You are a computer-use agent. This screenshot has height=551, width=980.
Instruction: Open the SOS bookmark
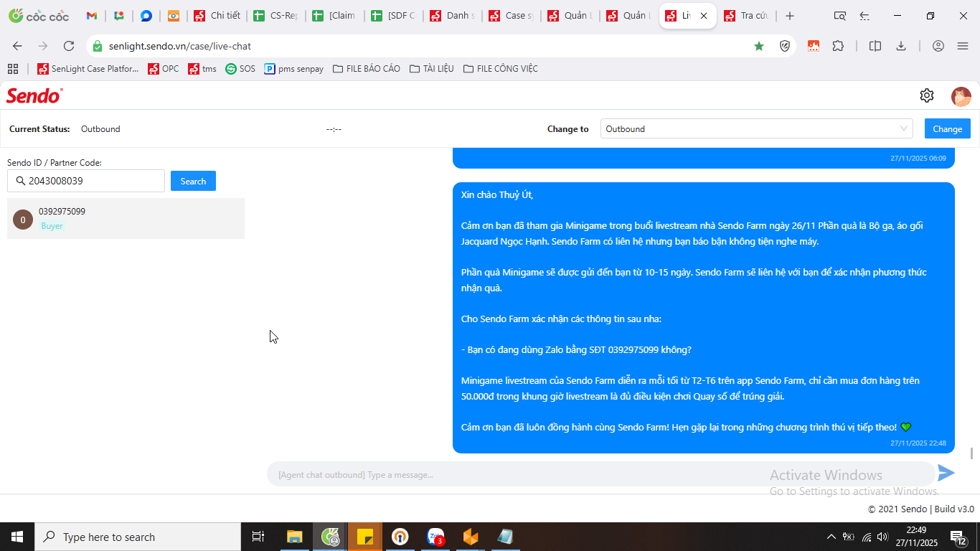click(240, 69)
